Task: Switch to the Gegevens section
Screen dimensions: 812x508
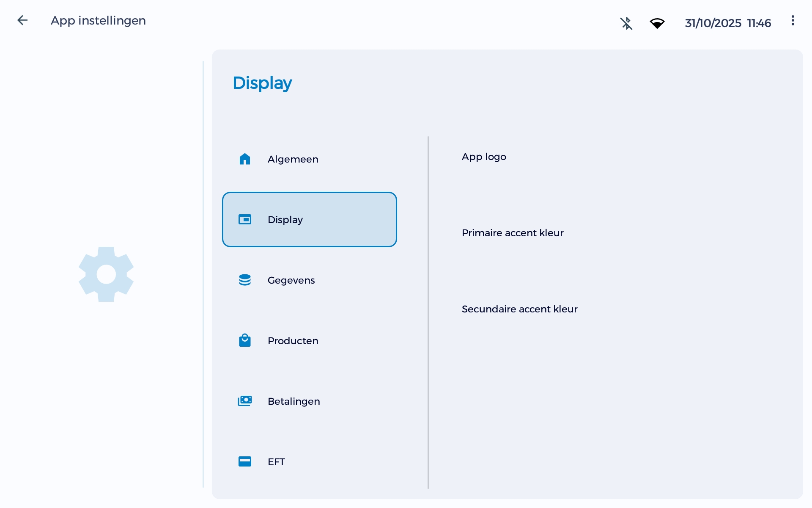Action: pyautogui.click(x=291, y=280)
